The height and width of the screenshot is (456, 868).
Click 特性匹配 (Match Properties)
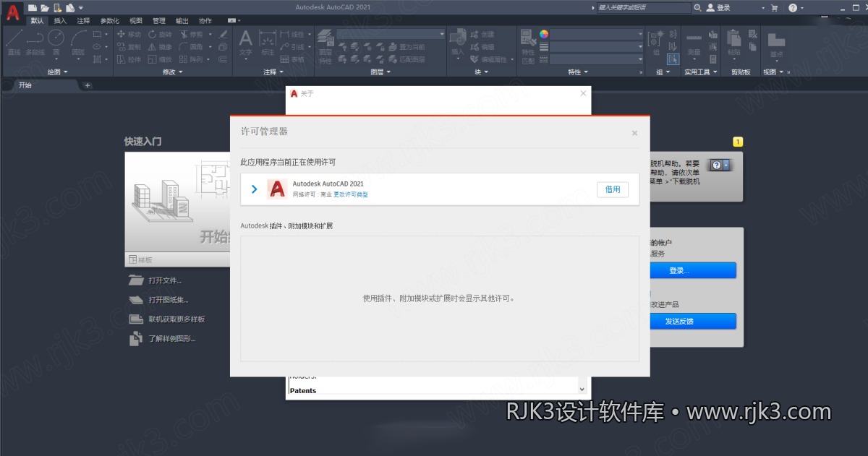click(528, 46)
